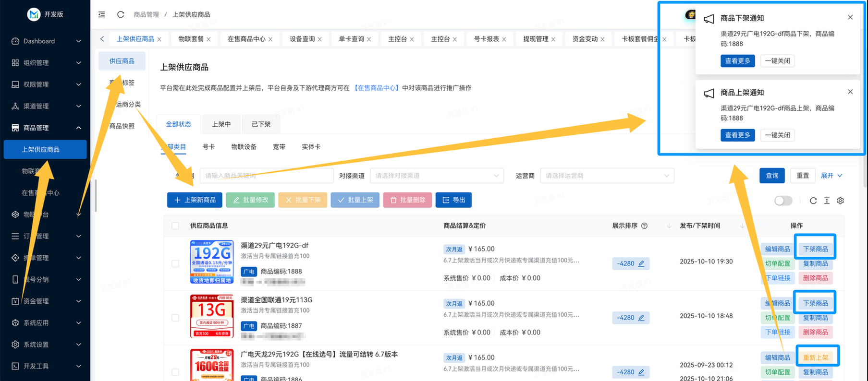Close the 商品下架通知 notification
The image size is (868, 381).
(x=850, y=17)
